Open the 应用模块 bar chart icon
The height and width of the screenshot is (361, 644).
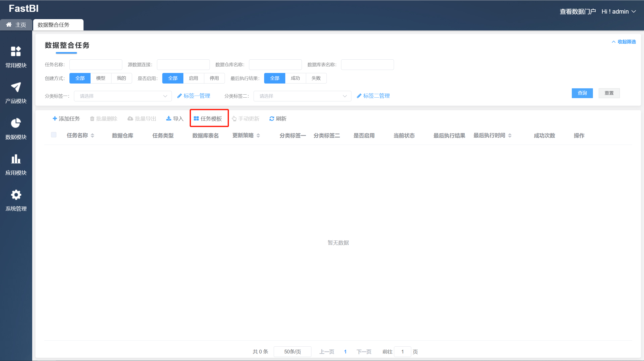coord(16,159)
